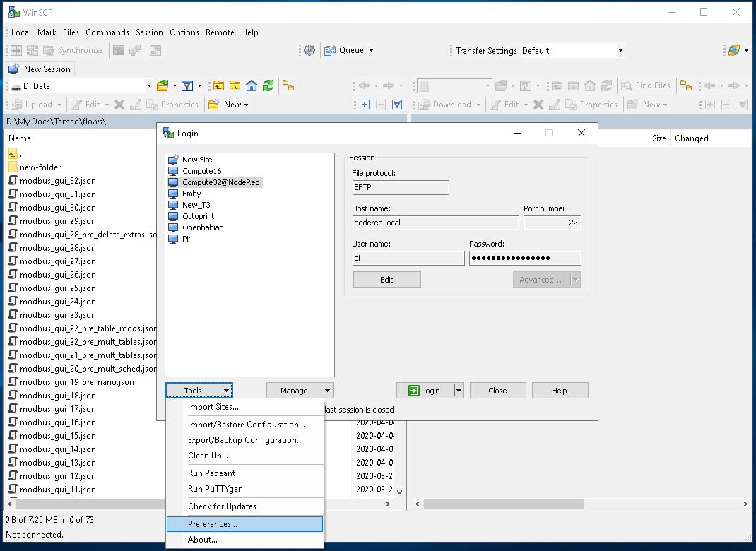Image resolution: width=756 pixels, height=551 pixels.
Task: Open the Commands menu
Action: point(107,32)
